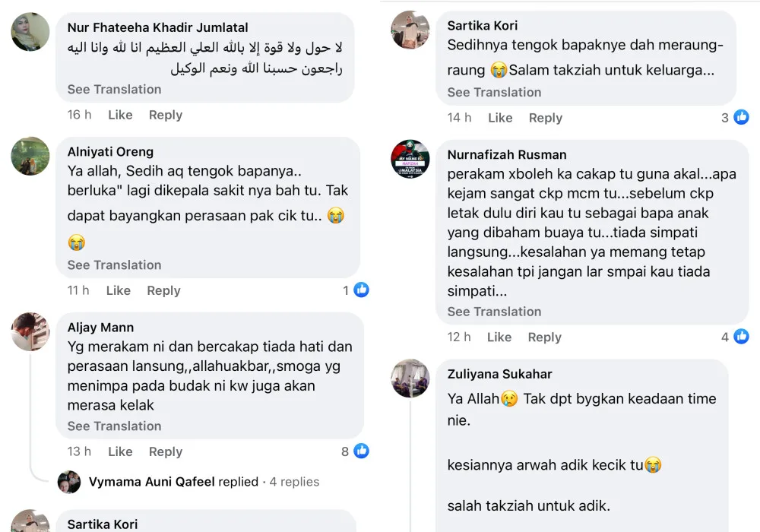Like Nurnafizah Rusman's comment

tap(499, 337)
